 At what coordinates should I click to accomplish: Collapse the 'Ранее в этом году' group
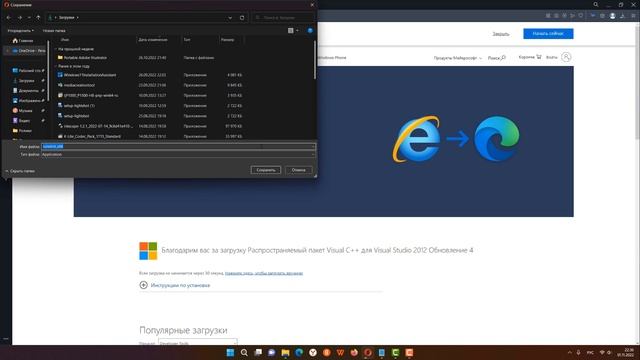[56, 66]
